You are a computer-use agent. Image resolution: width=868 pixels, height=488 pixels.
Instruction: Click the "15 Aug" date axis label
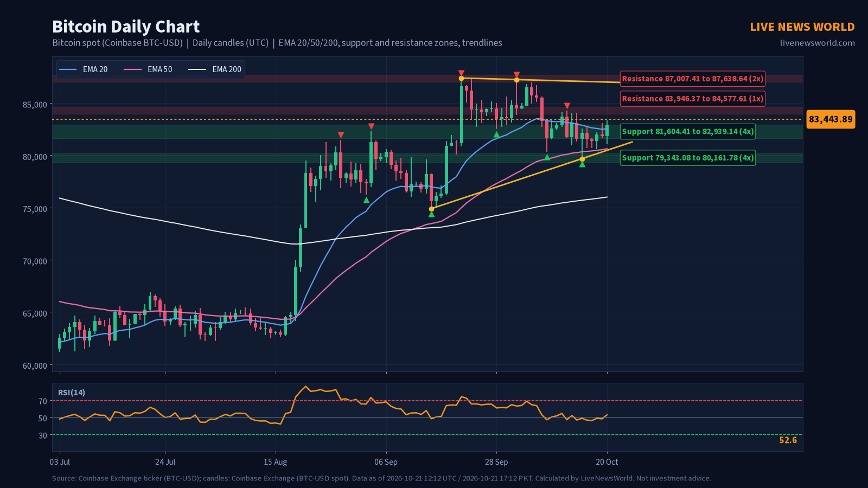(276, 462)
